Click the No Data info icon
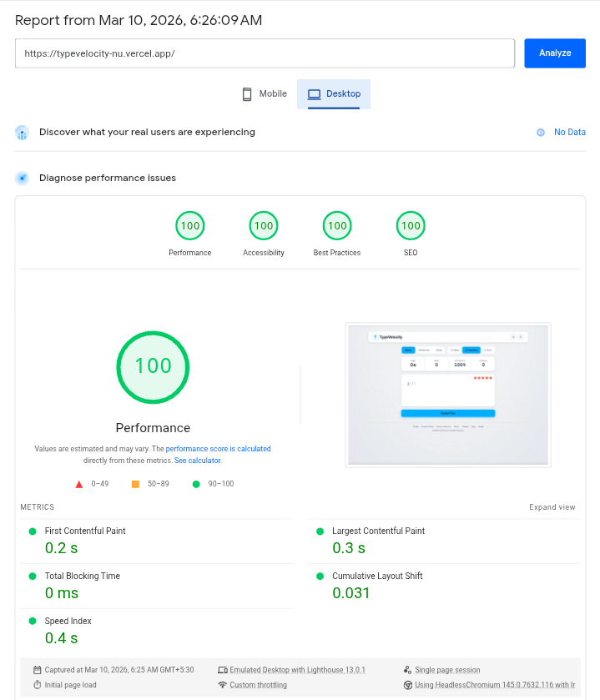600x700 pixels. click(x=541, y=133)
